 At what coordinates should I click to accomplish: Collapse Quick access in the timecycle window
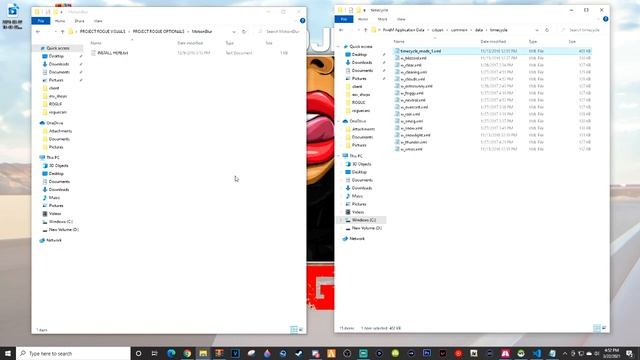coord(338,47)
